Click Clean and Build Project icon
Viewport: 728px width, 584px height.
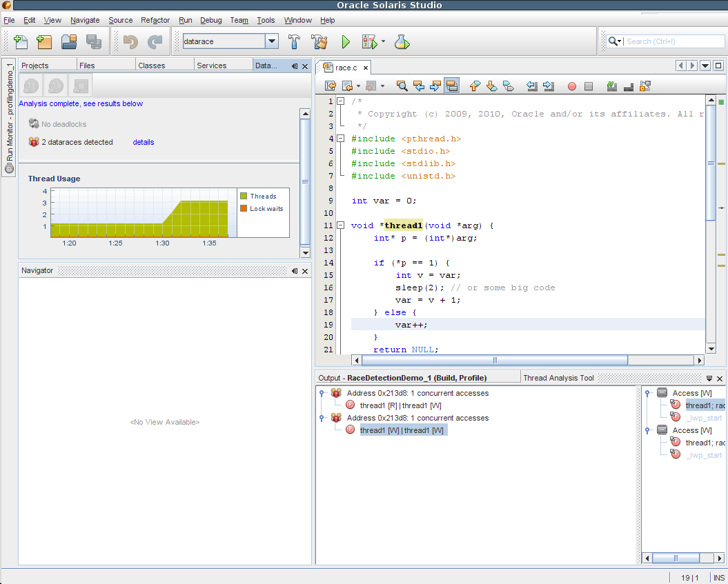tap(319, 42)
